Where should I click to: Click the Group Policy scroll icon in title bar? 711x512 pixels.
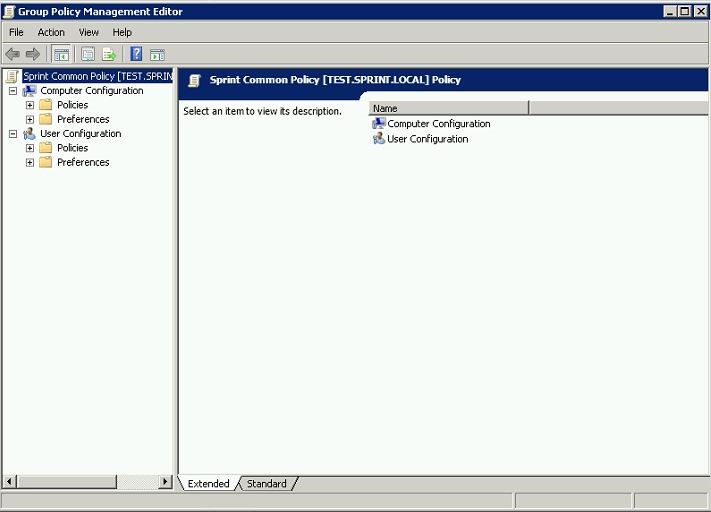pos(9,11)
